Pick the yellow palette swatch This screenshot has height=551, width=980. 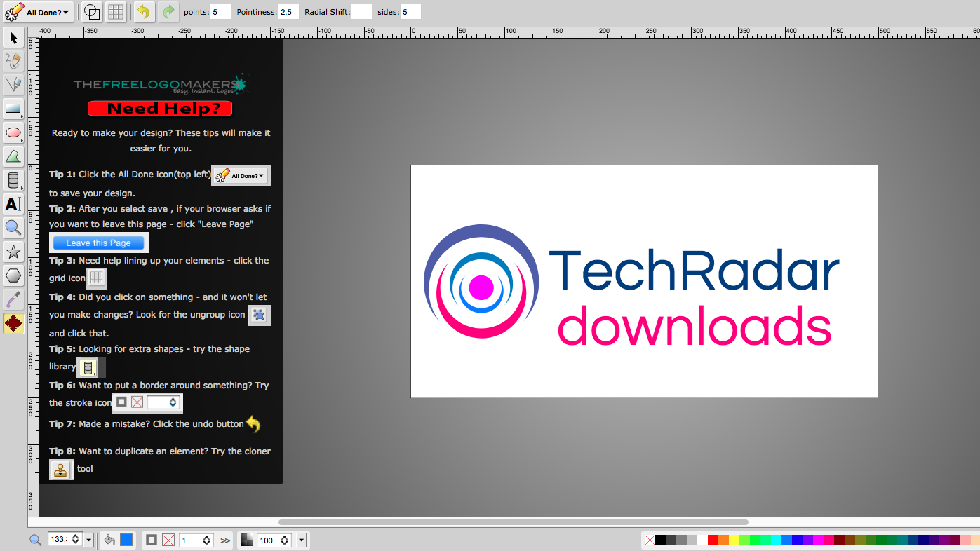pos(734,540)
